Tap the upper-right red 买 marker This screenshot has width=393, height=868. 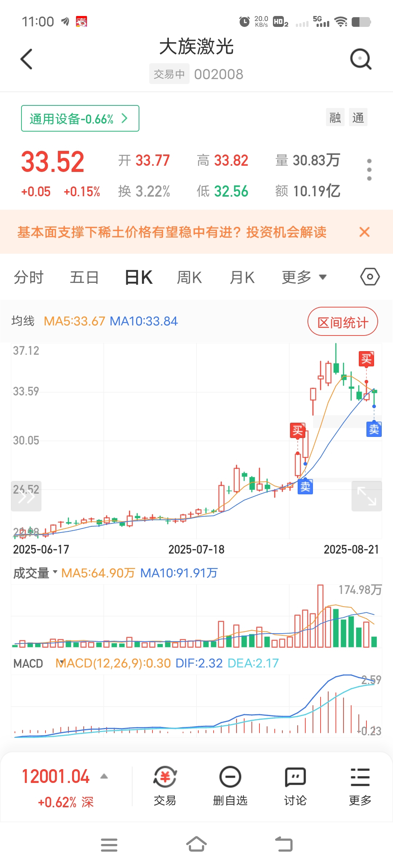coord(366,359)
